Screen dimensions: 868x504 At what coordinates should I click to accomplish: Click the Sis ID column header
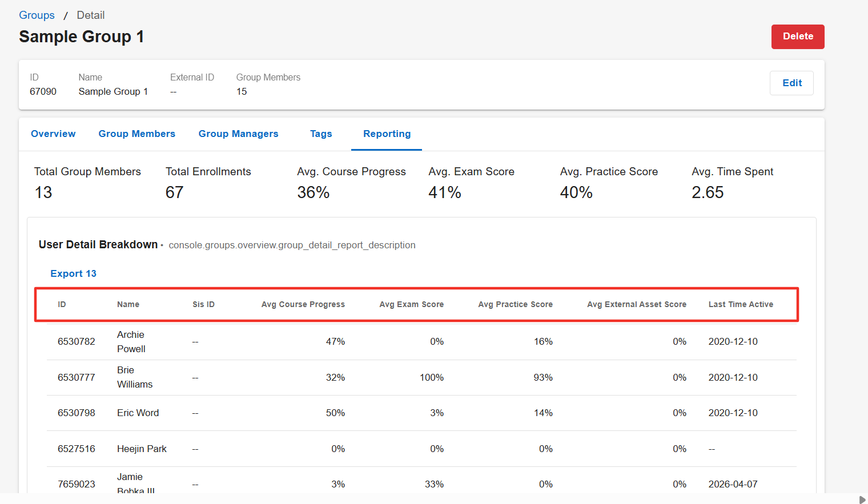click(203, 304)
